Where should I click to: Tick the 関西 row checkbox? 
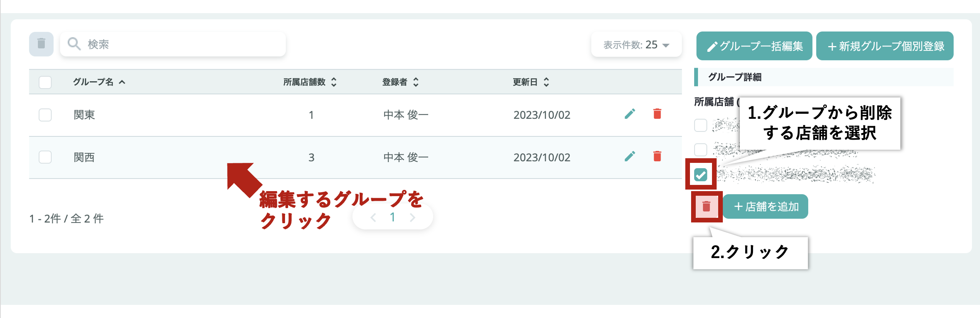coord(45,157)
